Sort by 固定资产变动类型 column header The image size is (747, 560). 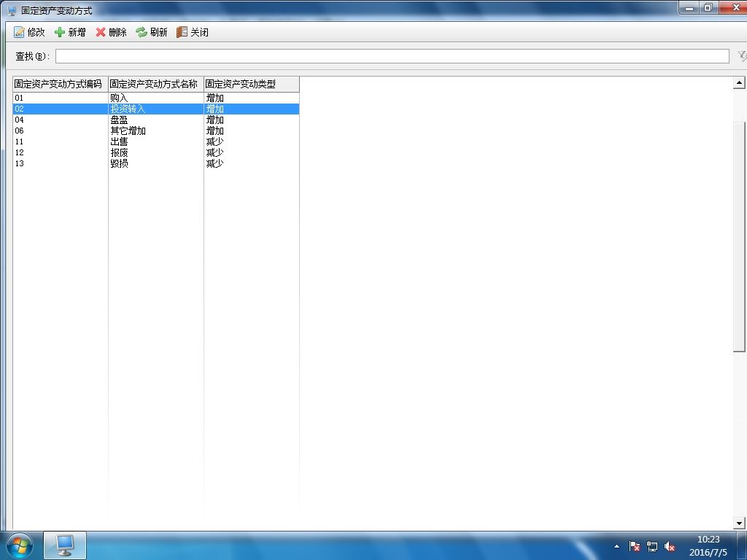pyautogui.click(x=252, y=84)
